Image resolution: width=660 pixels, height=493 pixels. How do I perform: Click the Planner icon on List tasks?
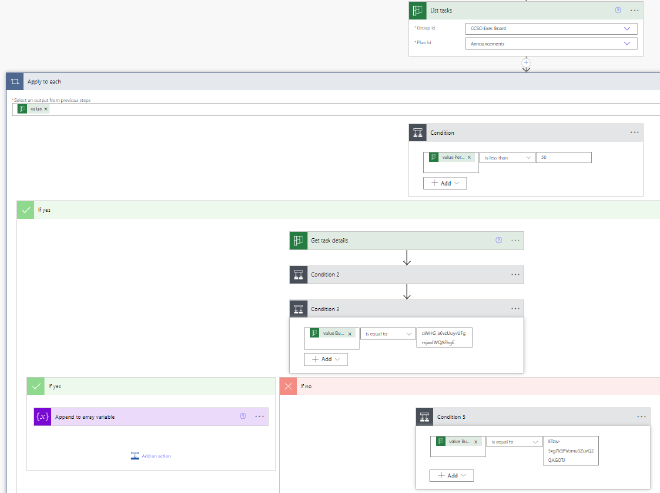(x=418, y=10)
